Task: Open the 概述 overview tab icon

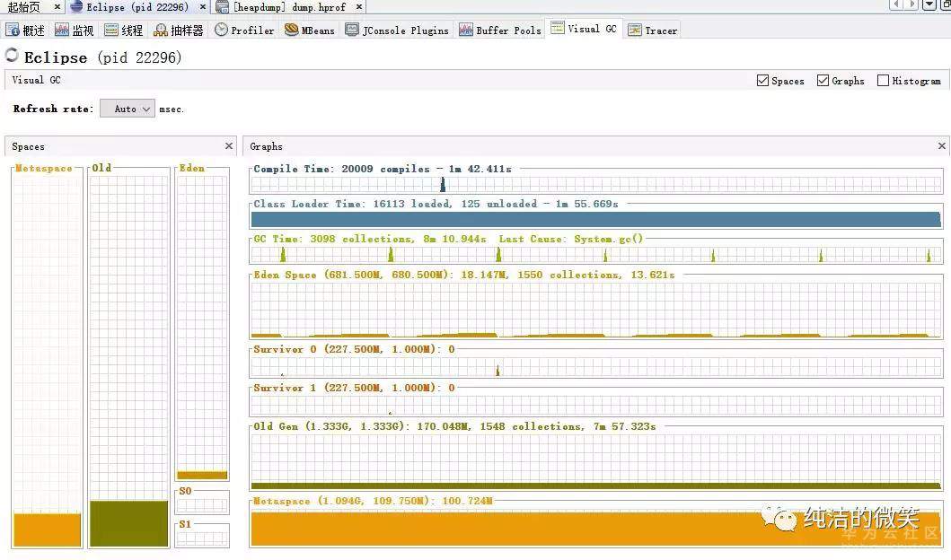Action: click(x=13, y=31)
